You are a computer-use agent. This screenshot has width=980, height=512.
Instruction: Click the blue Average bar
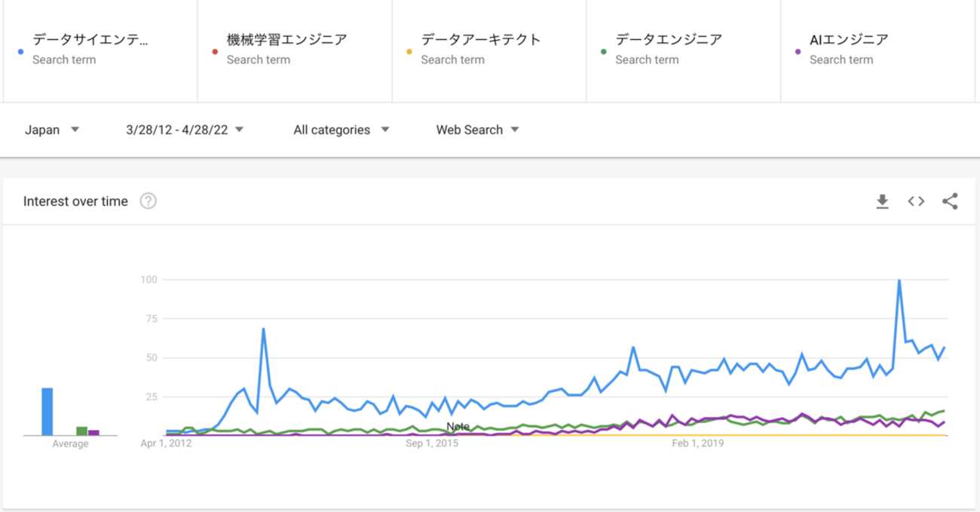pos(47,412)
